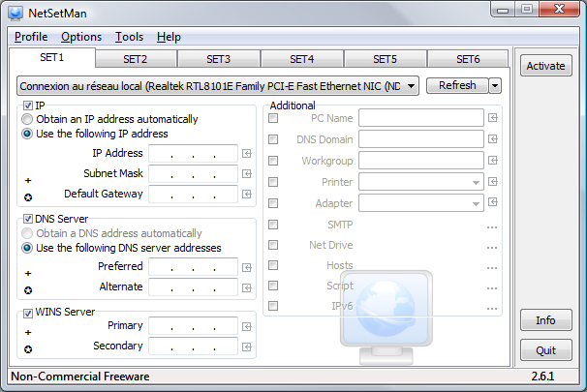Viewport: 587px width, 392px height.
Task: Switch to the SET2 tab
Action: point(136,59)
